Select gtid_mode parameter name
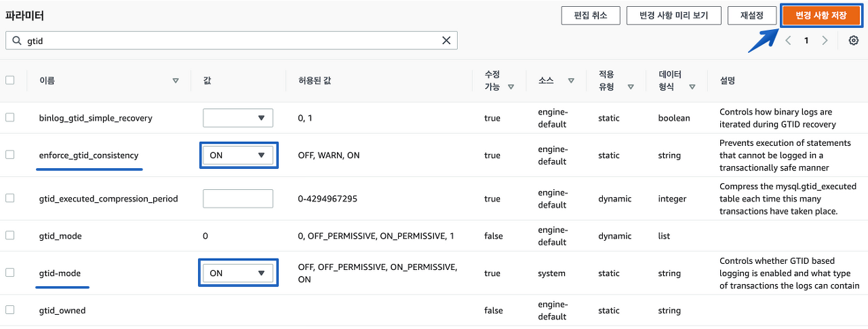The image size is (868, 329). pos(60,236)
